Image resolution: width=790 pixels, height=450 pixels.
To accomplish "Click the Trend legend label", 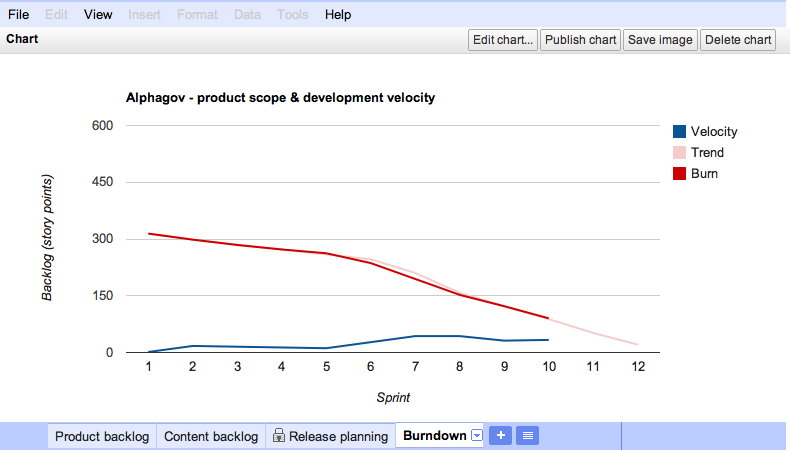I will (x=707, y=153).
